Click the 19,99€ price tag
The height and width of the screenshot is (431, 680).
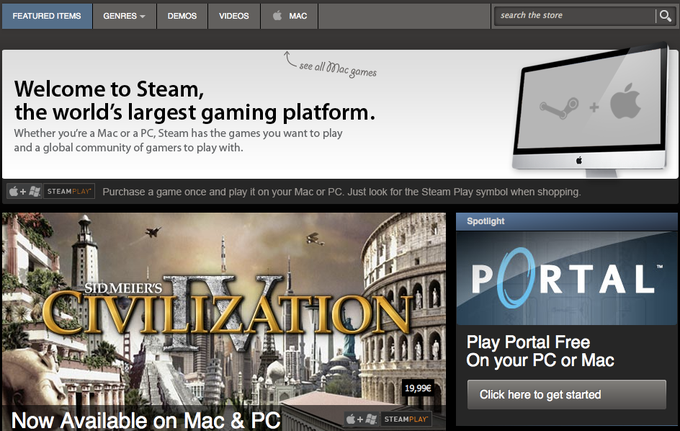[x=418, y=388]
